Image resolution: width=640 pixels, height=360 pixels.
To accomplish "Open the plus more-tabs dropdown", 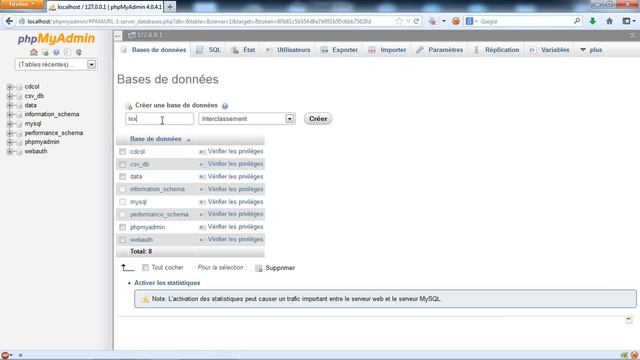I will [591, 50].
